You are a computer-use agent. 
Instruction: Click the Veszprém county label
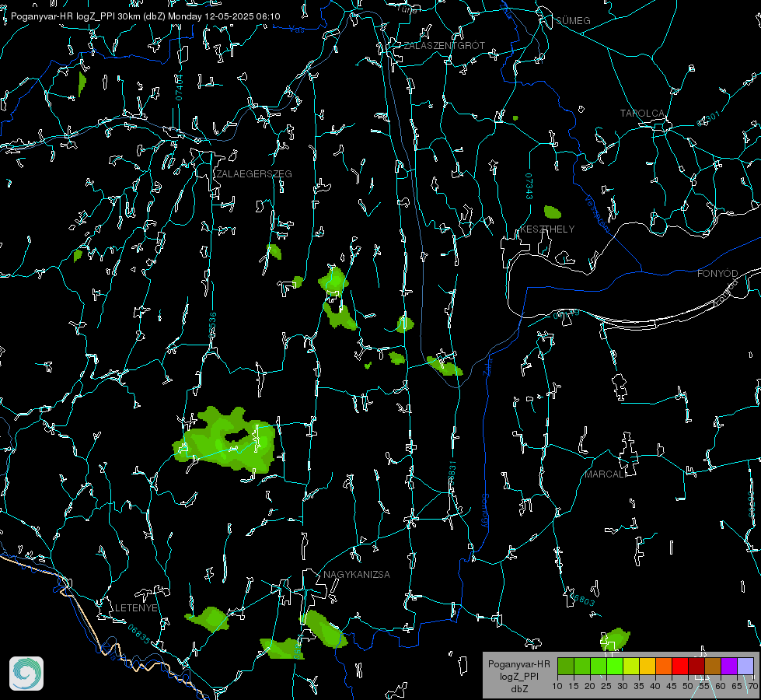pos(597,214)
